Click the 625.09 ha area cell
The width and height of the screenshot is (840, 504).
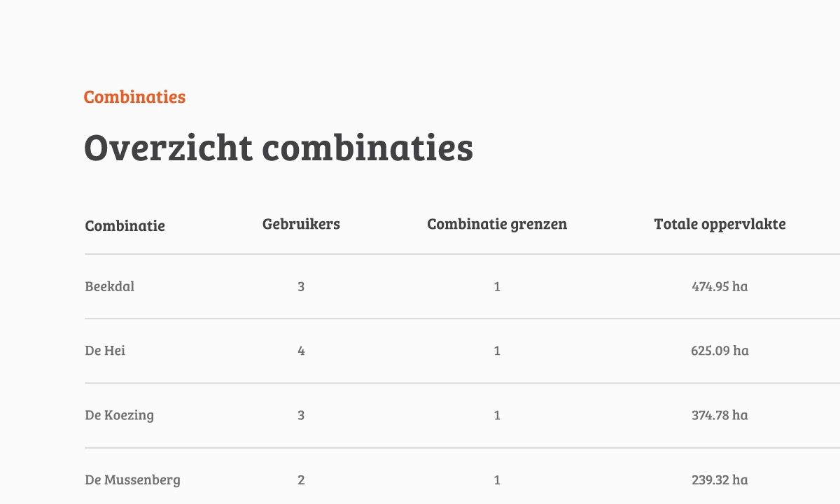click(x=720, y=351)
